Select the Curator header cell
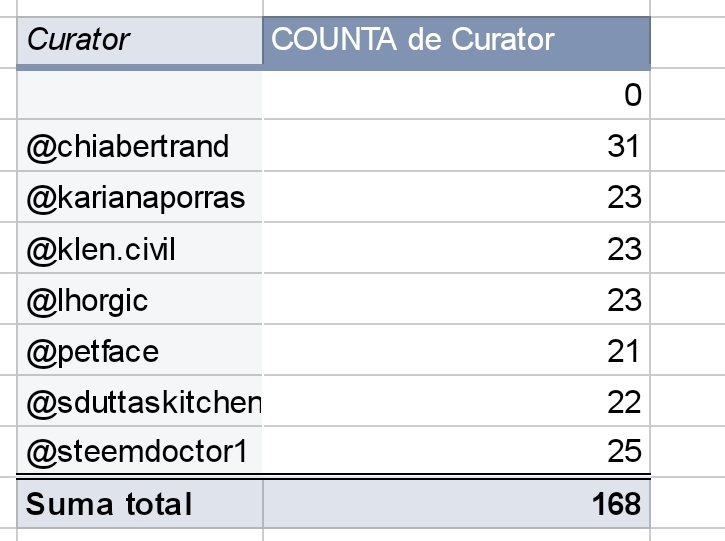Screen dimensions: 725x541 click(x=140, y=41)
